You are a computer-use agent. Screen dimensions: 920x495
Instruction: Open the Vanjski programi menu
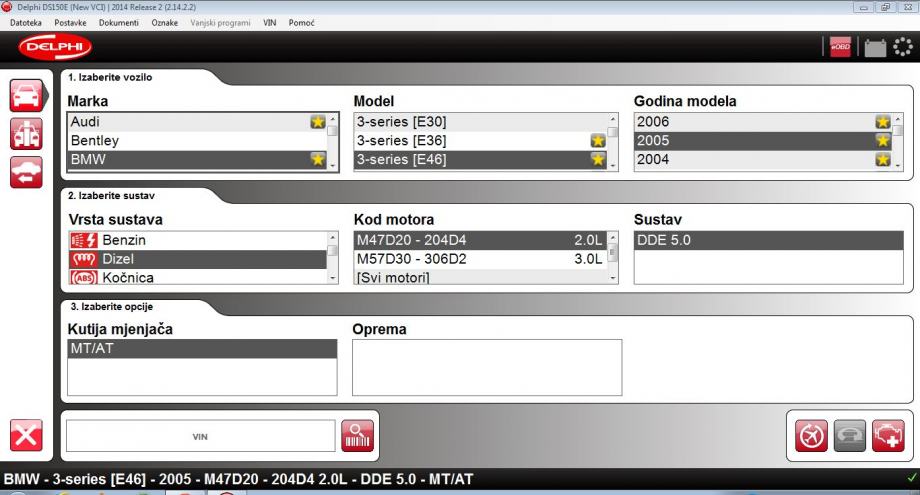coord(220,23)
